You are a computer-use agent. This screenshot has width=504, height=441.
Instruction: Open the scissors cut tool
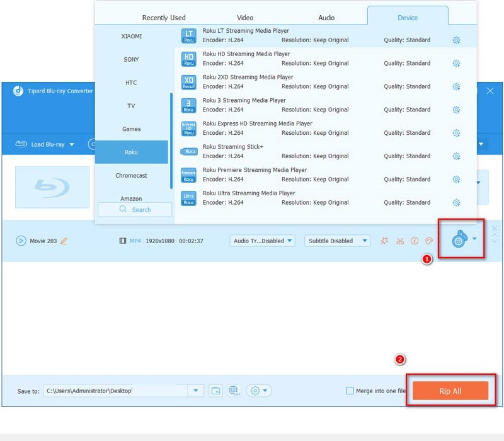point(400,241)
